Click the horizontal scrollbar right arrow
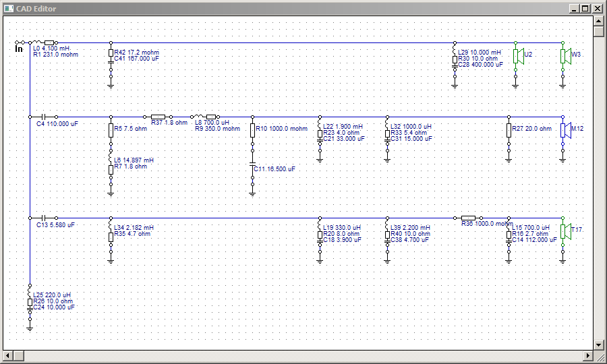Screen dimensions: 607x364 tap(588, 355)
